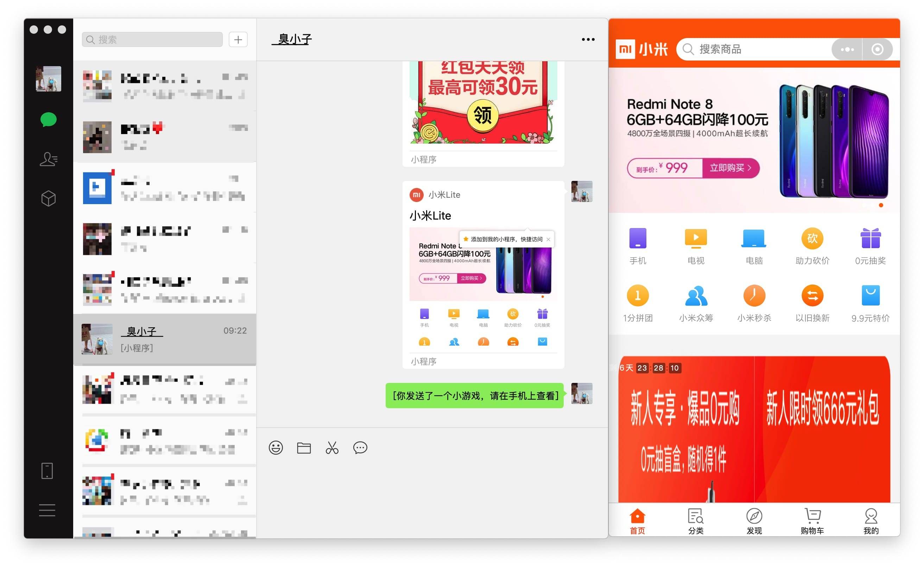Expand chat info with three dots
Screen dimensions: 924x568
[588, 39]
